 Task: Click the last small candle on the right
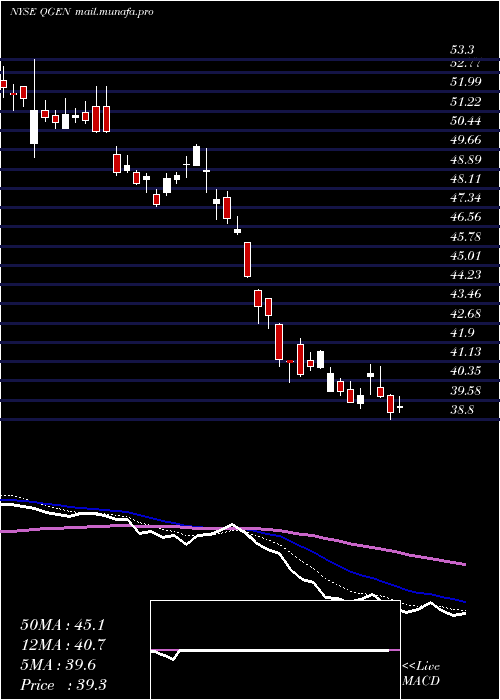coord(400,406)
